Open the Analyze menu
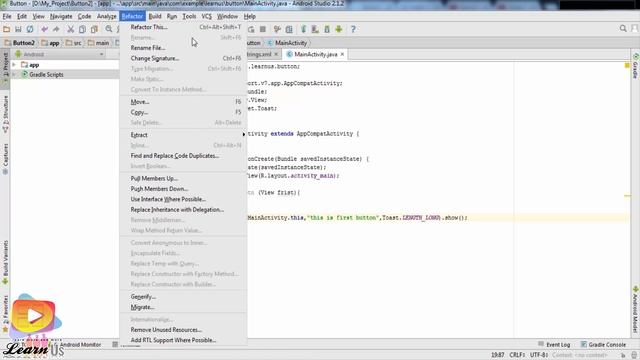This screenshot has width=640, height=360. coord(107,16)
